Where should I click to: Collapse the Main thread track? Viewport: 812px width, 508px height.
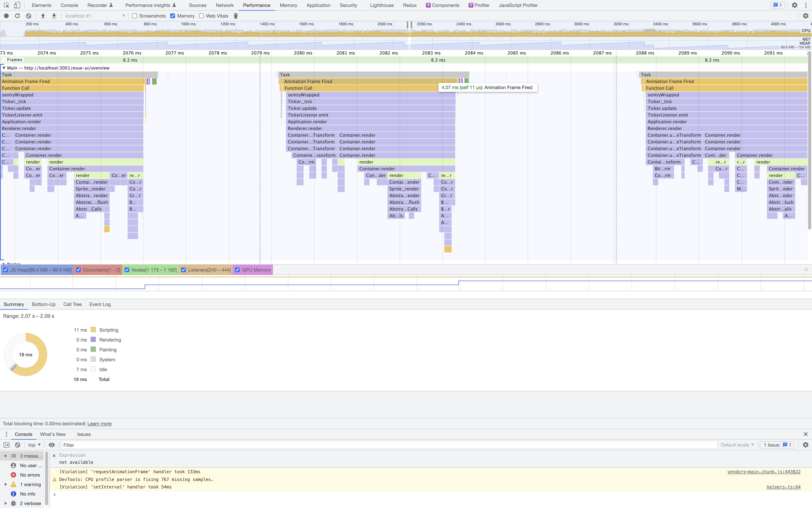click(4, 68)
